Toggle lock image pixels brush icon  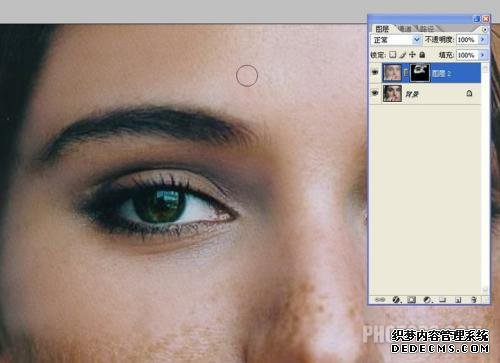(x=403, y=55)
